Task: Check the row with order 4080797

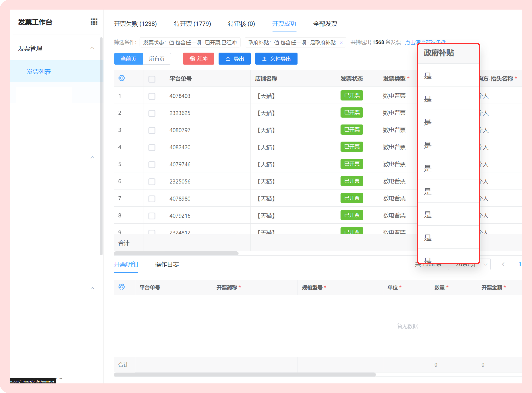Action: coord(152,130)
